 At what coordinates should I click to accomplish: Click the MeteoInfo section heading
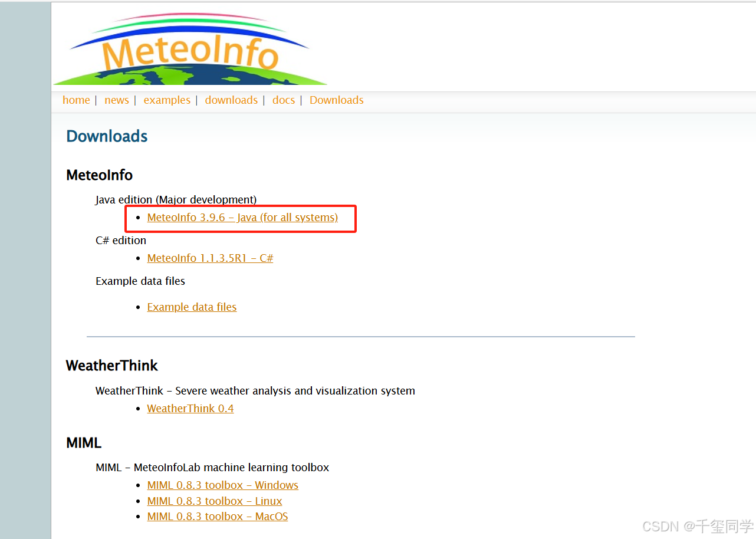point(99,175)
